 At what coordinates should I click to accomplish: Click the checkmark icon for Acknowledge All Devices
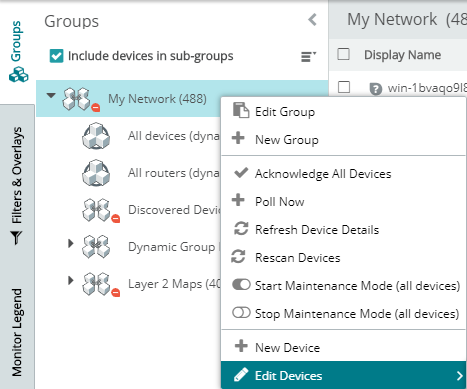(x=241, y=172)
